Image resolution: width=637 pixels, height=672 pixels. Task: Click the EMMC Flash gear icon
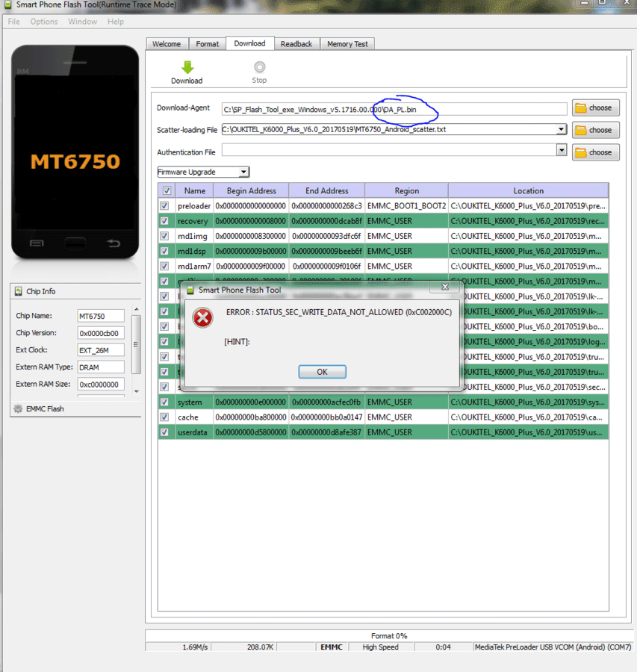coord(18,409)
